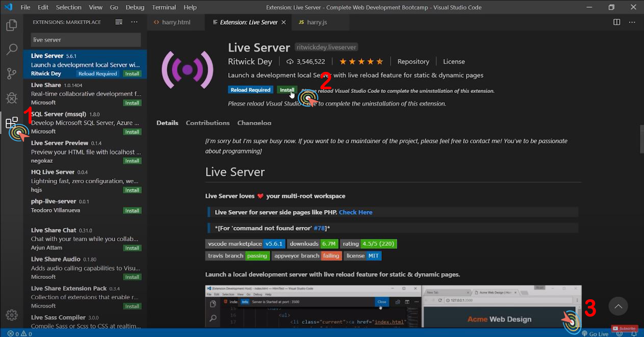
Task: Click the appveyor branch failing badge
Action: tap(307, 256)
